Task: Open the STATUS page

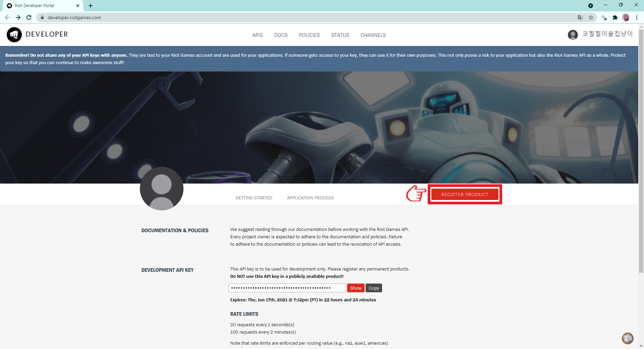Action: [x=340, y=35]
